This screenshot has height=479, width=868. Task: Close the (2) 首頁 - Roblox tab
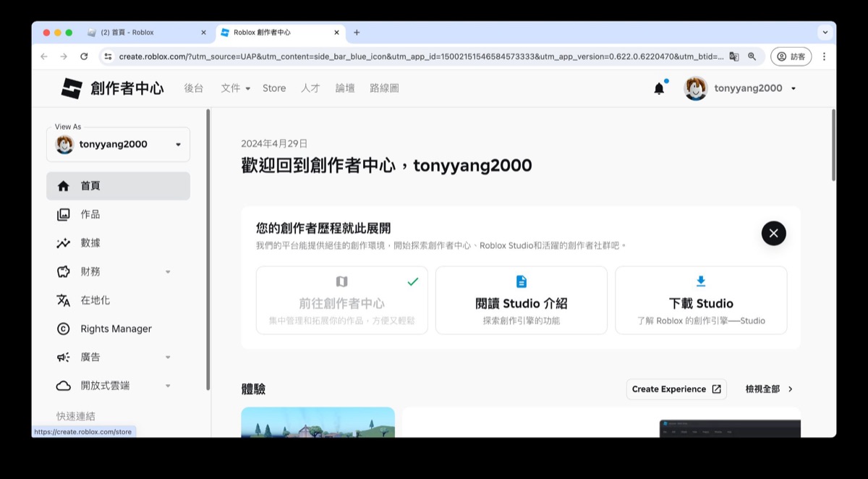203,33
